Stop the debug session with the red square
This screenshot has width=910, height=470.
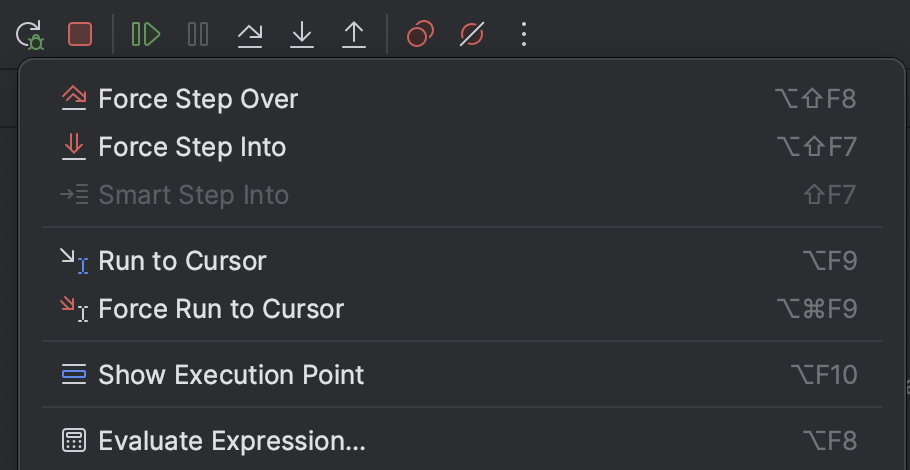click(80, 35)
